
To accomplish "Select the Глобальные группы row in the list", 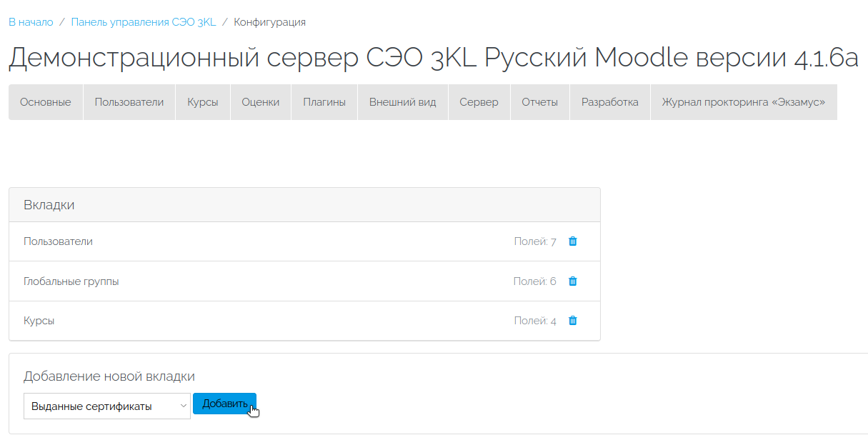I will (x=304, y=281).
